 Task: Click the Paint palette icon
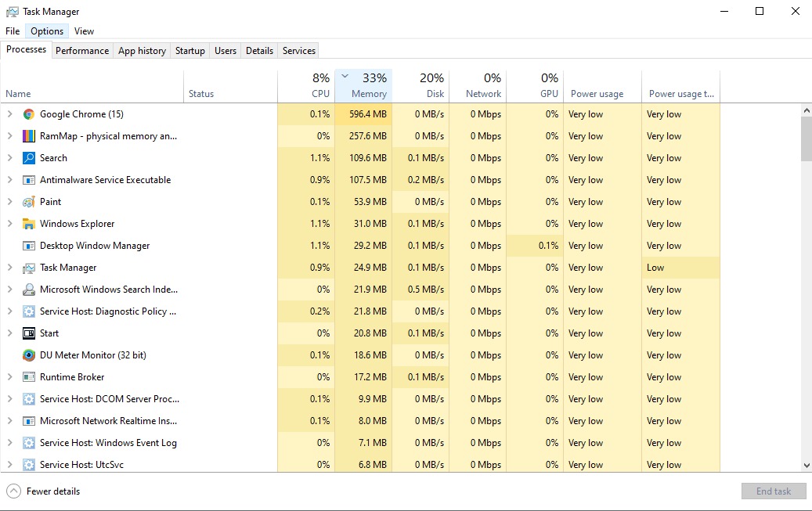click(28, 202)
